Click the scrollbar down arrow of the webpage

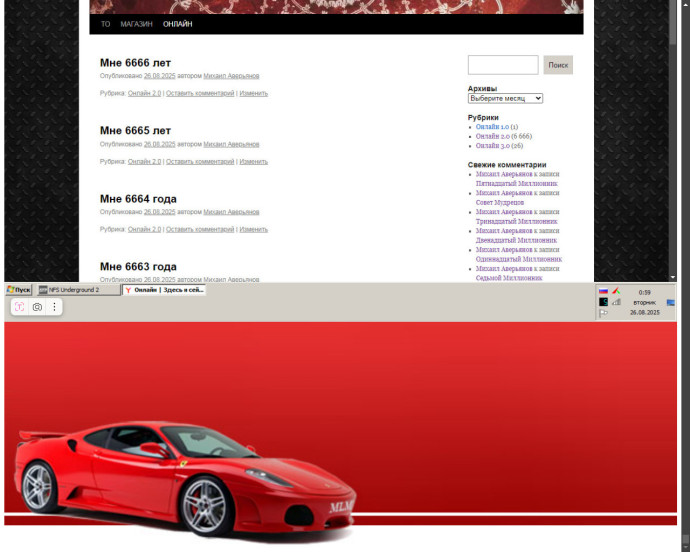(672, 277)
